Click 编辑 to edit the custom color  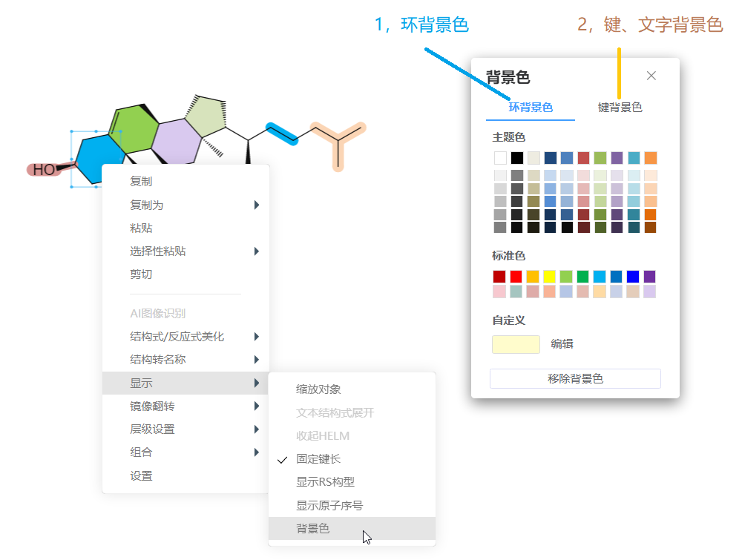[561, 343]
